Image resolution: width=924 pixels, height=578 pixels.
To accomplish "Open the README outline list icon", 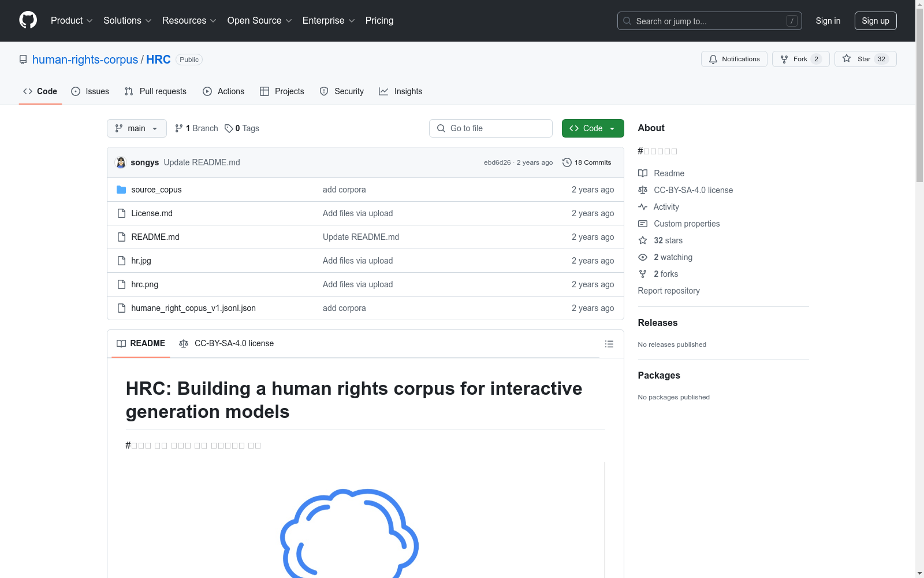I will [609, 344].
